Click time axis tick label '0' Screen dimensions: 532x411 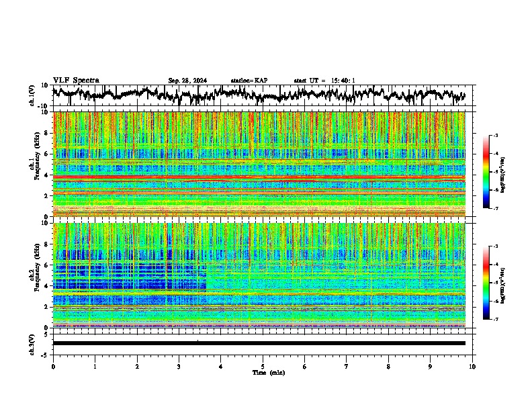pos(53,367)
